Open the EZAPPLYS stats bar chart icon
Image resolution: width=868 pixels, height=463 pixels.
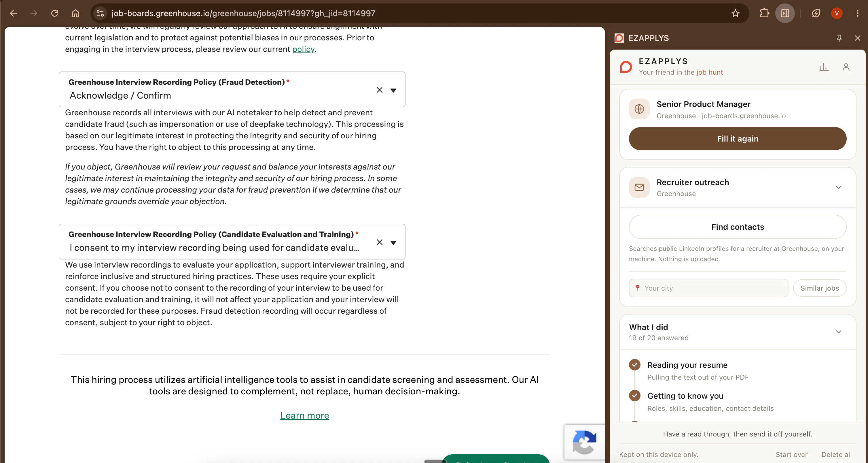point(824,67)
